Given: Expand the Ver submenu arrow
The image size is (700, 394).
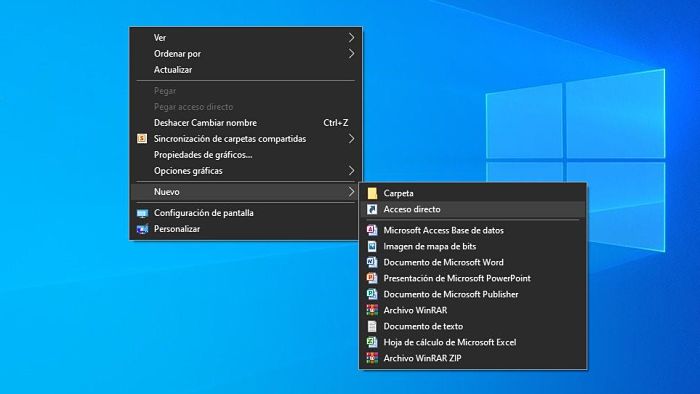Looking at the screenshot, I should 351,37.
